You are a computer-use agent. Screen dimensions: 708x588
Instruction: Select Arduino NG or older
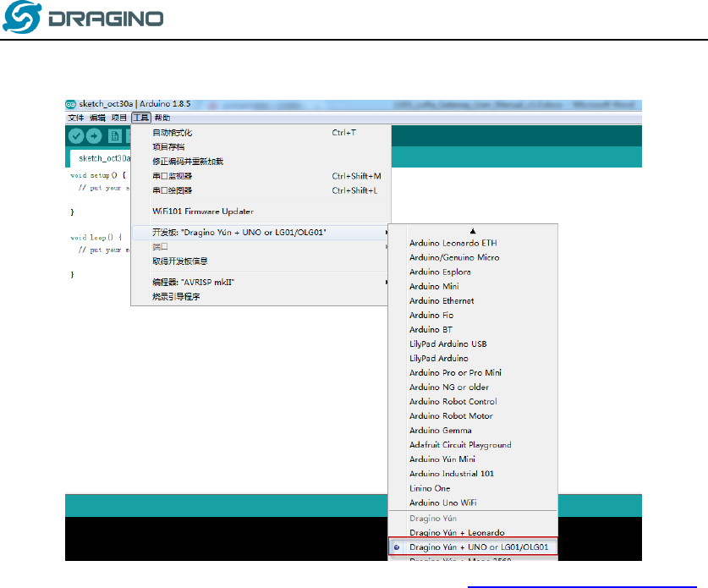[473, 387]
